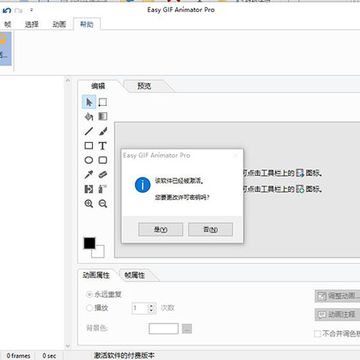Viewport: 360px width, 360px height.
Task: Pick the paint bucket fill tool
Action: (x=89, y=117)
